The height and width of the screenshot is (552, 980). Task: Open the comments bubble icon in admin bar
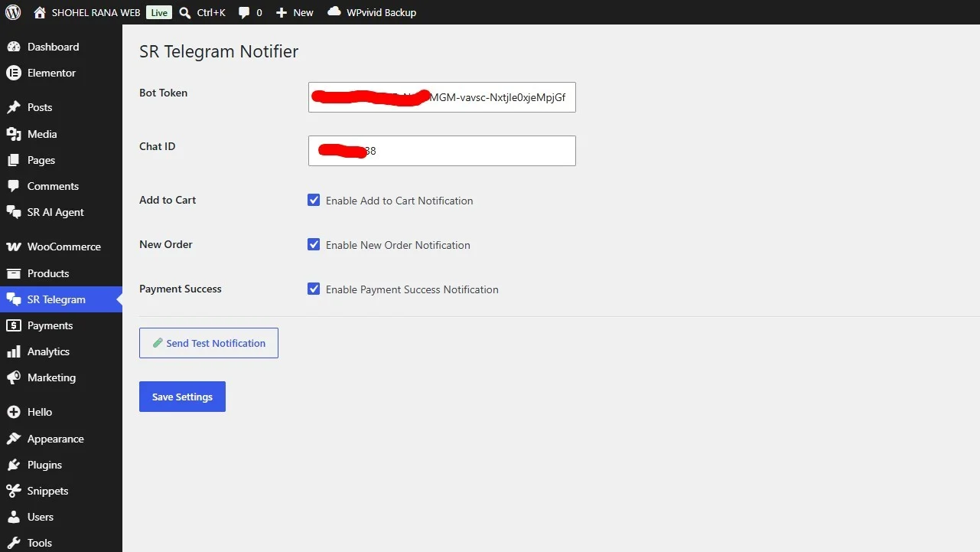click(244, 13)
